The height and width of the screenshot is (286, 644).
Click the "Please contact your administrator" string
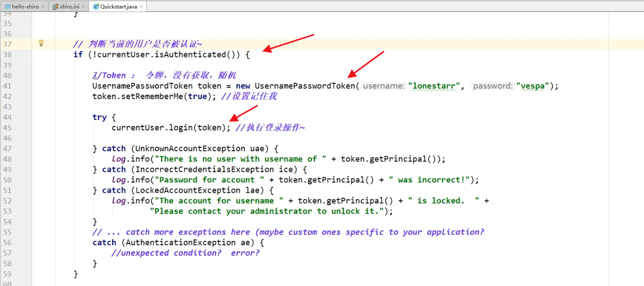point(267,211)
